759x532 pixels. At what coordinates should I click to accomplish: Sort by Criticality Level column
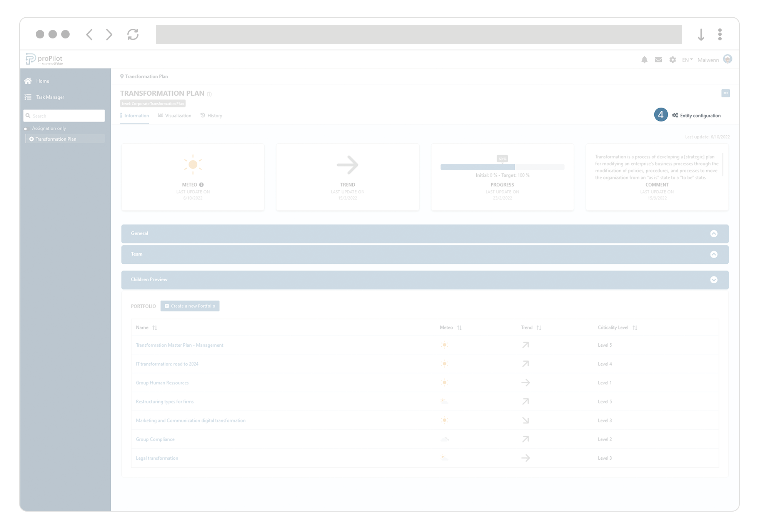635,328
